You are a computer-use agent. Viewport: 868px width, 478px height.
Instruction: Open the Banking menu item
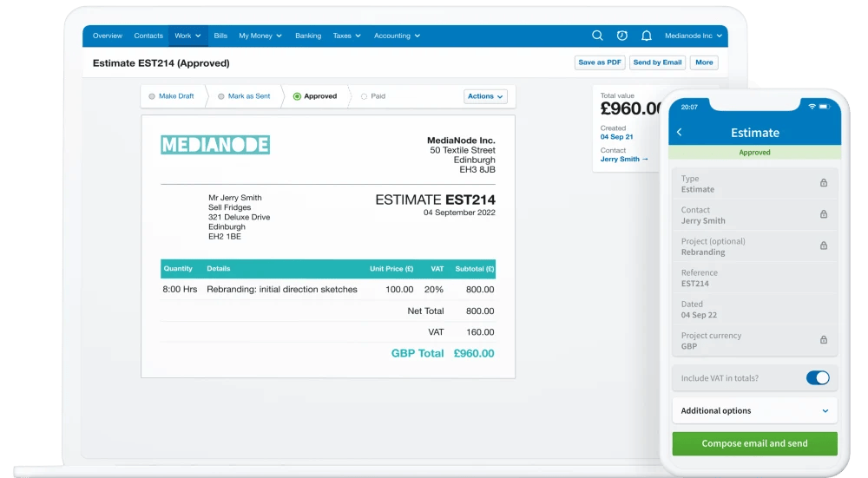pyautogui.click(x=308, y=36)
